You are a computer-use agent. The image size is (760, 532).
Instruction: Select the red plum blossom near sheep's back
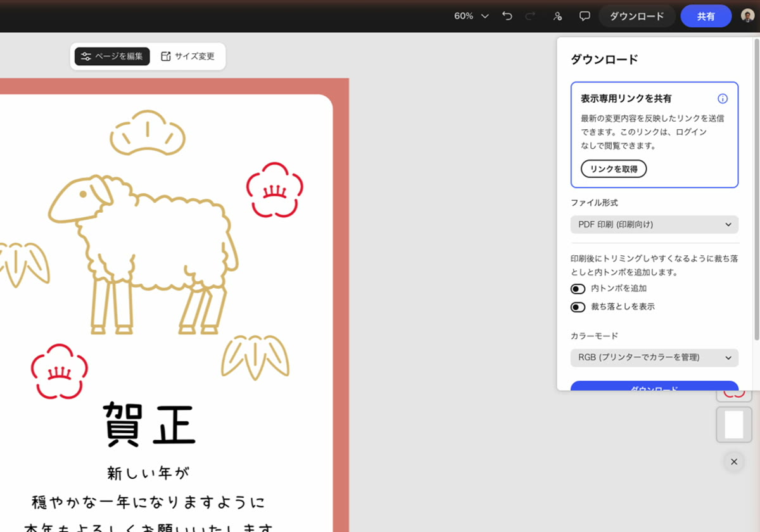[x=274, y=189]
